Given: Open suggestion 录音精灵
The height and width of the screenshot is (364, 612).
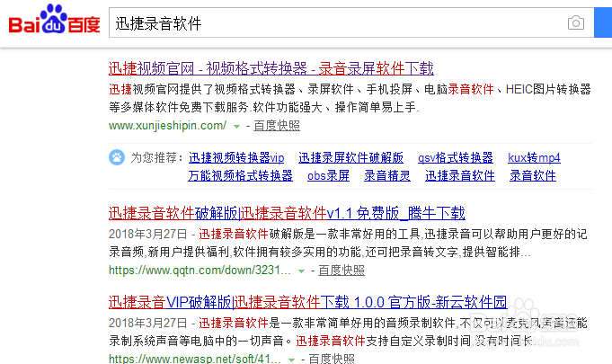Looking at the screenshot, I should coord(387,175).
